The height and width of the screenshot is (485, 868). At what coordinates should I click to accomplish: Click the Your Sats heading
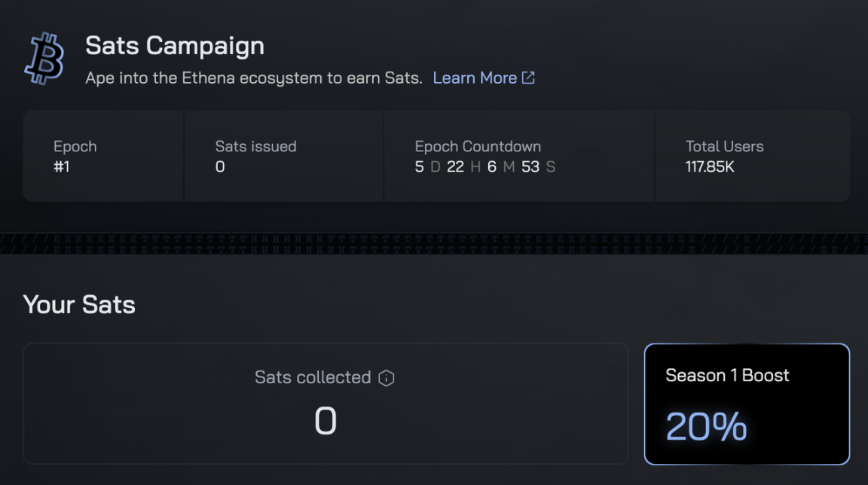point(79,304)
